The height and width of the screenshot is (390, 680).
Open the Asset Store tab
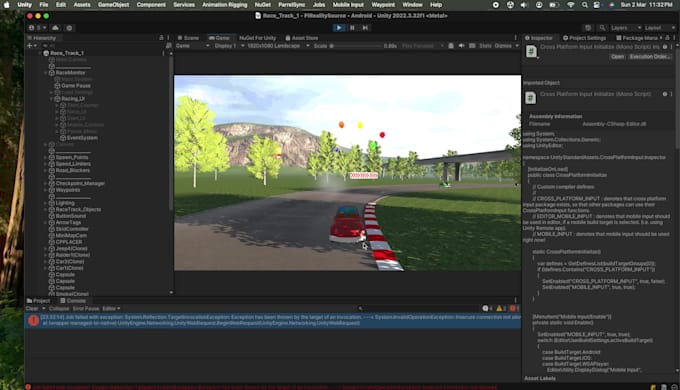(301, 38)
